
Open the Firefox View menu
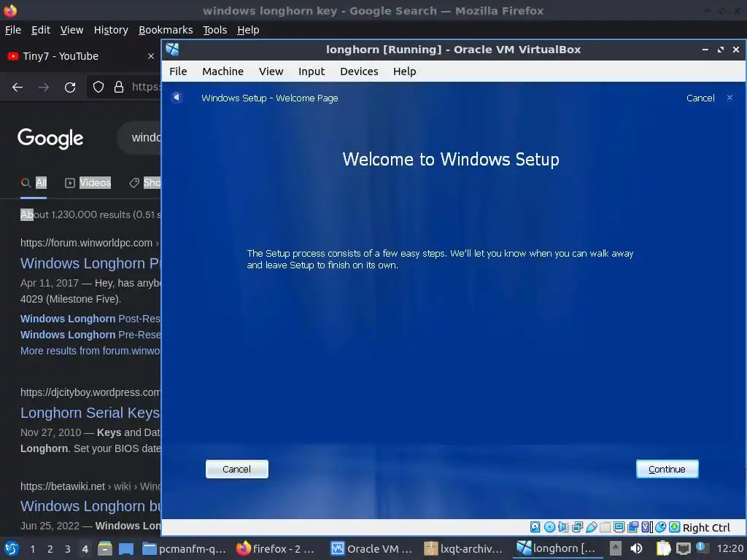coord(72,30)
